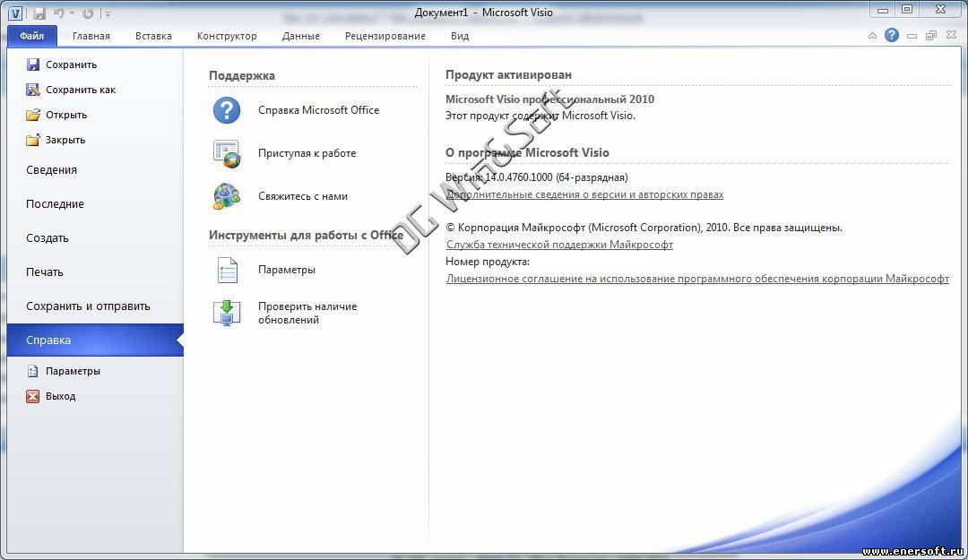This screenshot has width=968, height=560.
Task: Switch to the Данные tab
Action: [300, 36]
